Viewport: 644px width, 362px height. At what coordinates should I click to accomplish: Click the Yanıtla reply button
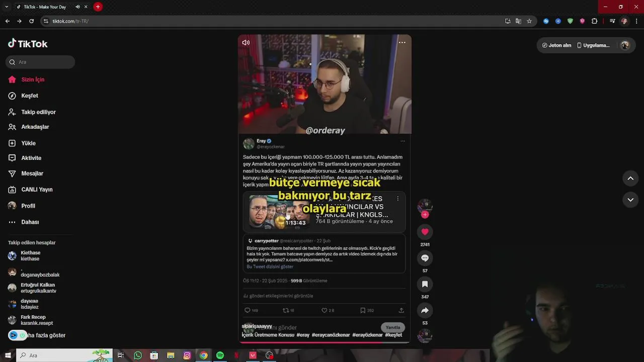[x=393, y=327]
